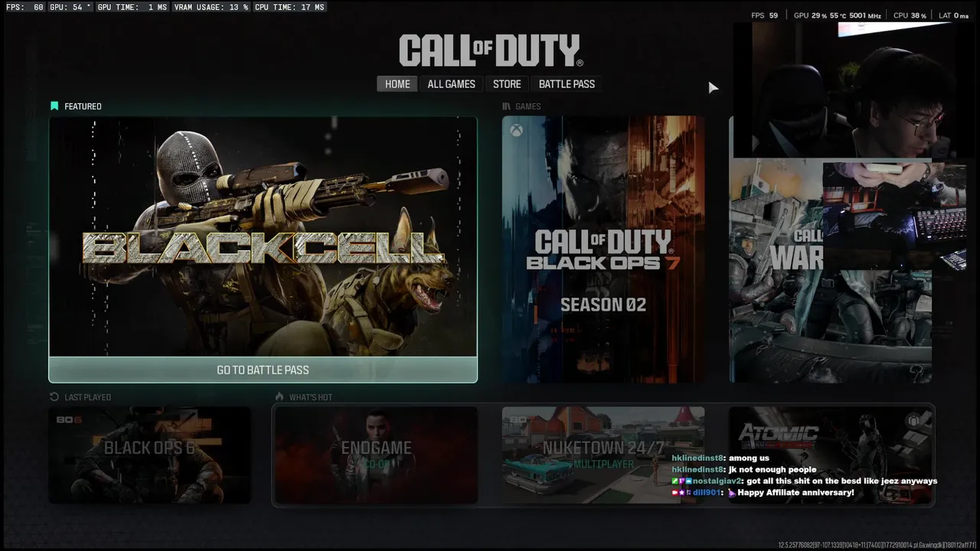Image resolution: width=980 pixels, height=551 pixels.
Task: Click the LAT 0 ms overlay stat
Action: [953, 15]
